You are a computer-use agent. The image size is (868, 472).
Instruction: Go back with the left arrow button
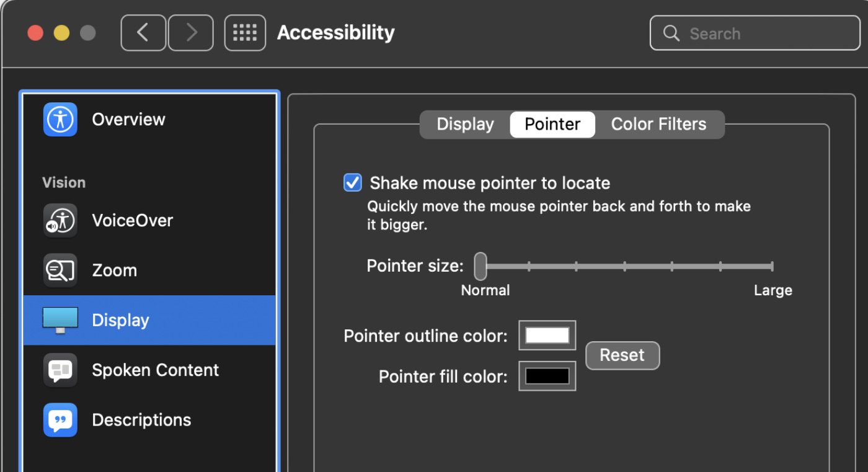(143, 33)
